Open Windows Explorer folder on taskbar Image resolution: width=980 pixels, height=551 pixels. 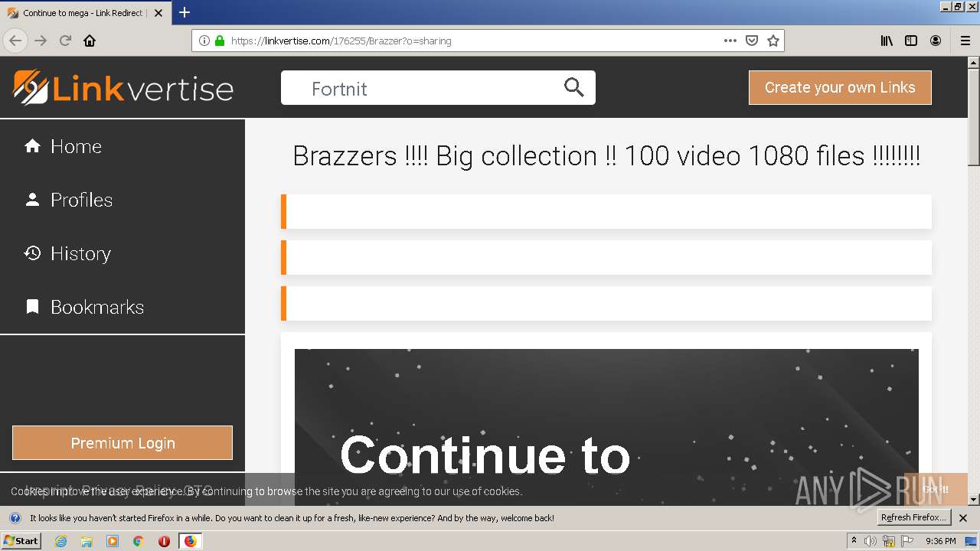pos(87,541)
